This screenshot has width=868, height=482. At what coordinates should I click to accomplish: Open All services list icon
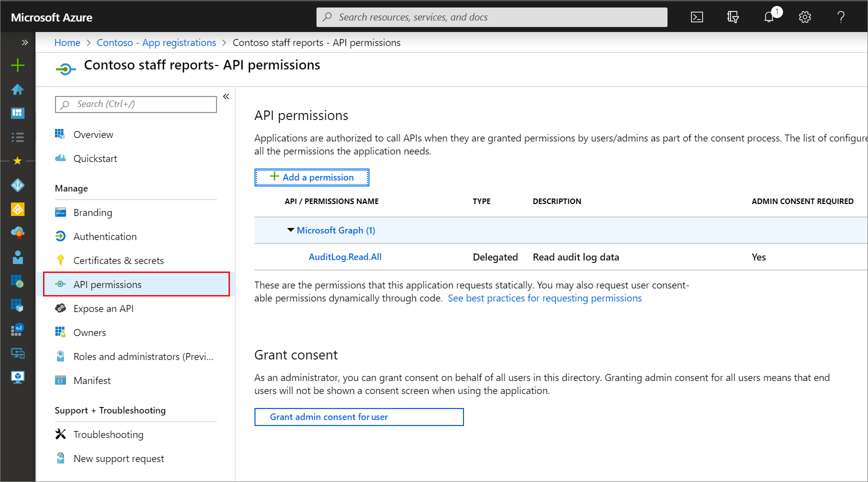coord(17,137)
